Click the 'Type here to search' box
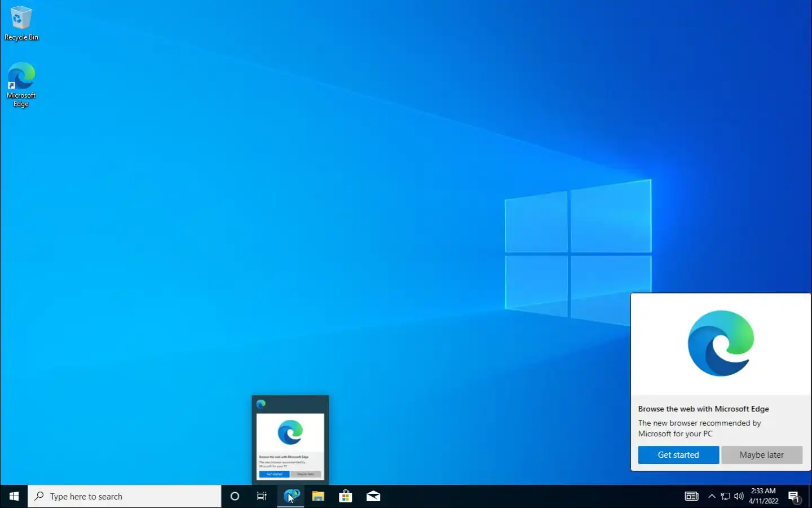The width and height of the screenshot is (812, 508). tap(125, 496)
